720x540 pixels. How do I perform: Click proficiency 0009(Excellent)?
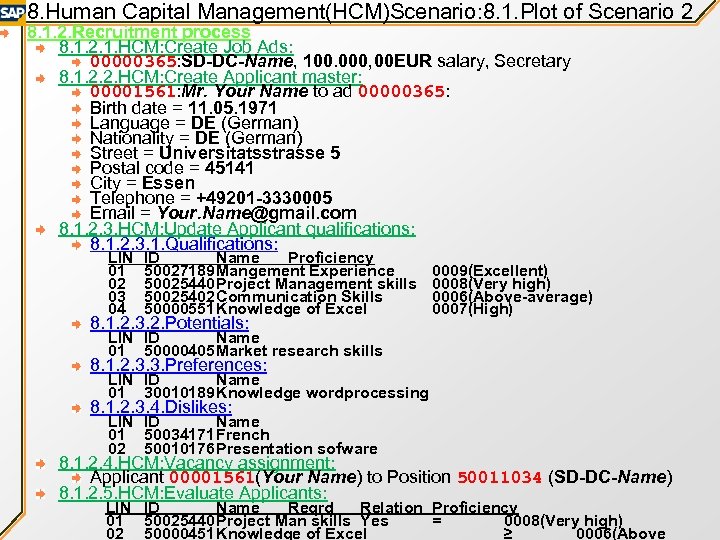point(490,271)
